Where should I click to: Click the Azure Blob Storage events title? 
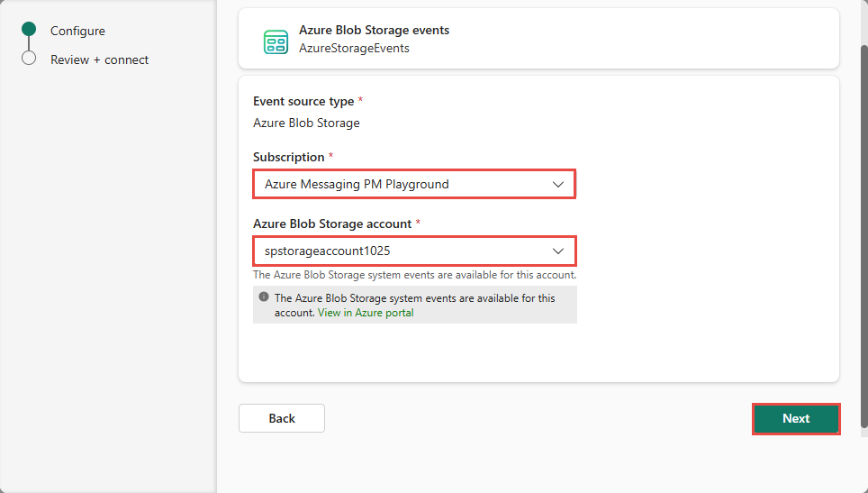coord(375,30)
